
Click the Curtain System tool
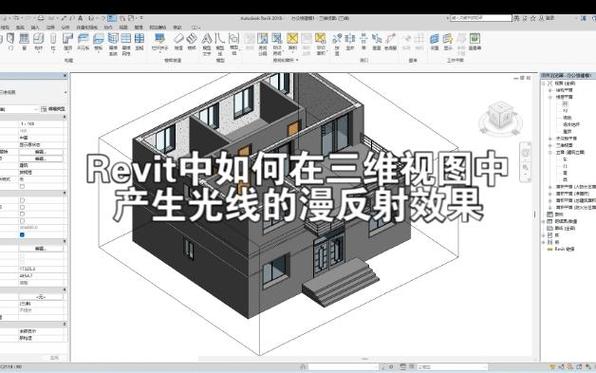(113, 43)
